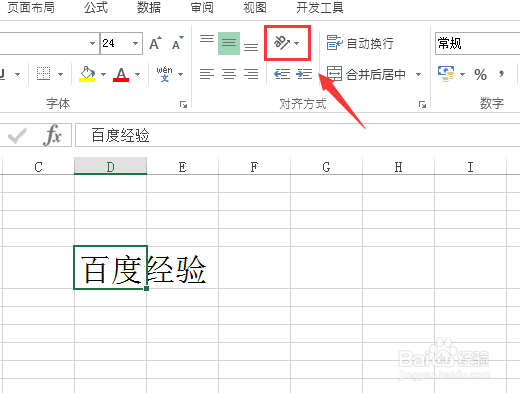520x393 pixels.
Task: Select column E header
Action: tap(182, 166)
